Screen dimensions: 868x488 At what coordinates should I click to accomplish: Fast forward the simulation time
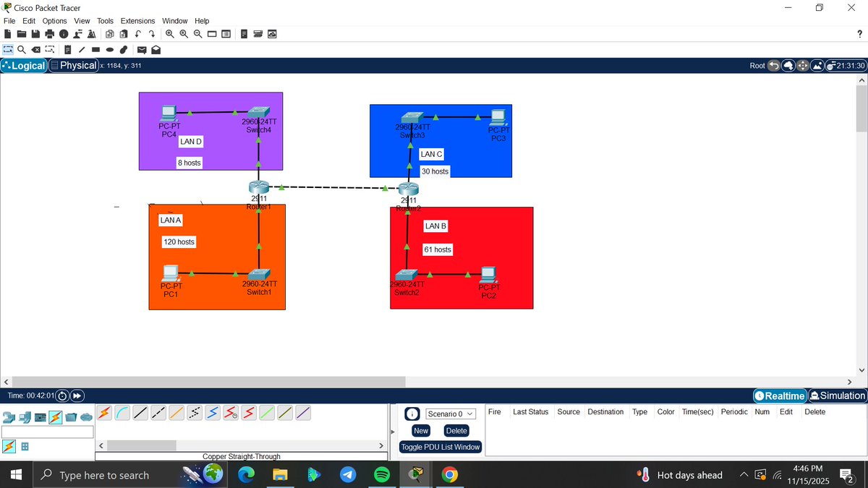(76, 395)
